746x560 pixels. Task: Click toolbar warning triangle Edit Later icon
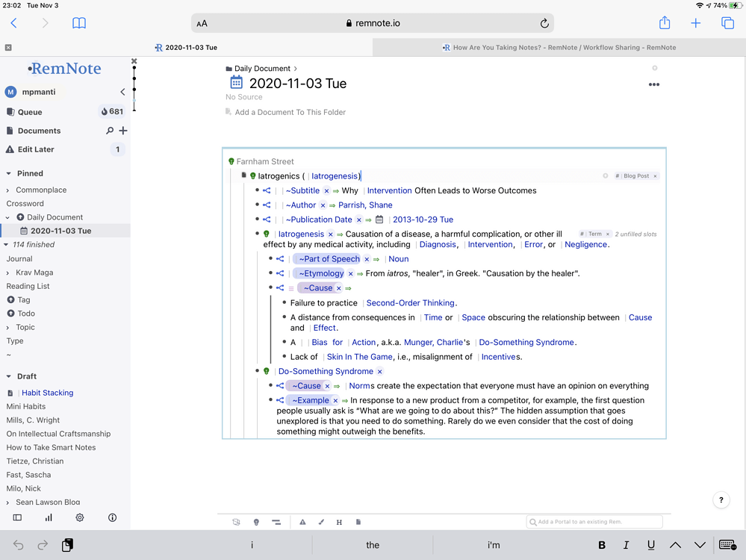(302, 522)
